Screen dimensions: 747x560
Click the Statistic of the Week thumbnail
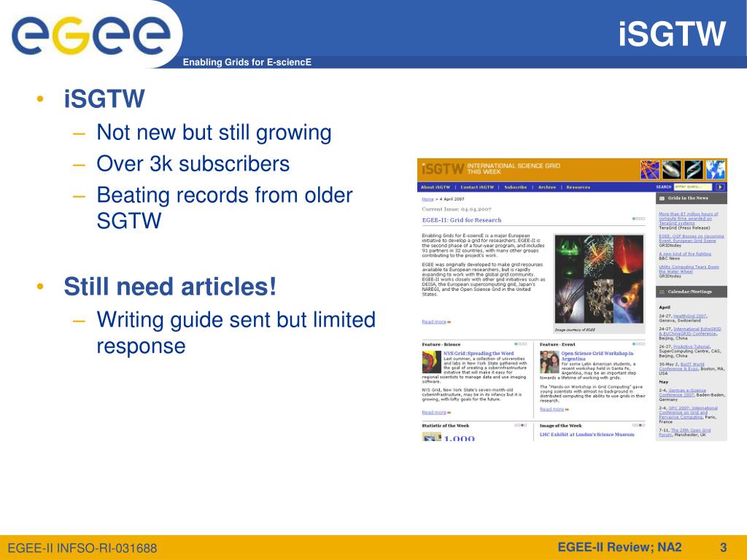pyautogui.click(x=432, y=437)
